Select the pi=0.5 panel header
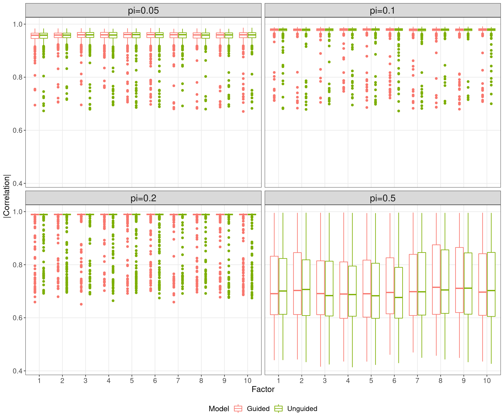The image size is (504, 420). 383,198
